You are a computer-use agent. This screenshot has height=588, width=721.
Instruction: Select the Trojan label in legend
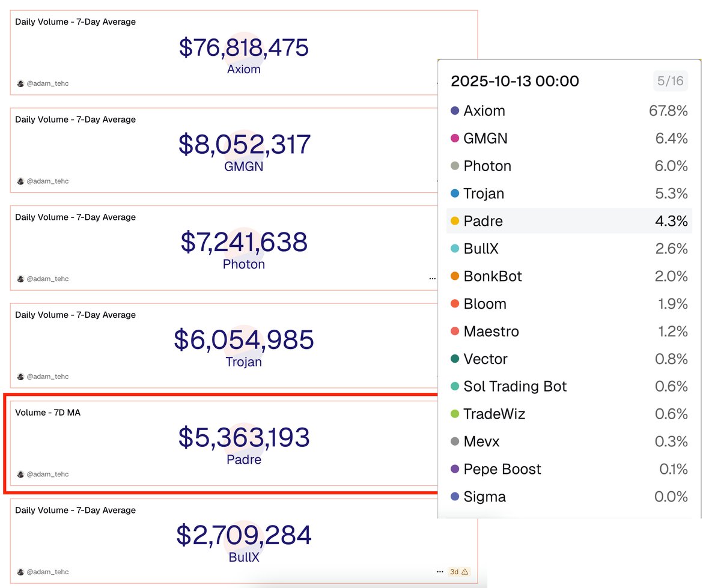[x=484, y=194]
